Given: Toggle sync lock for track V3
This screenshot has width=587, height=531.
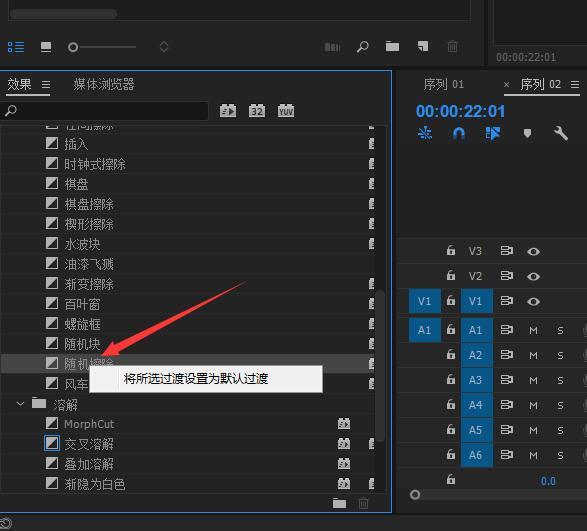Looking at the screenshot, I should (507, 251).
